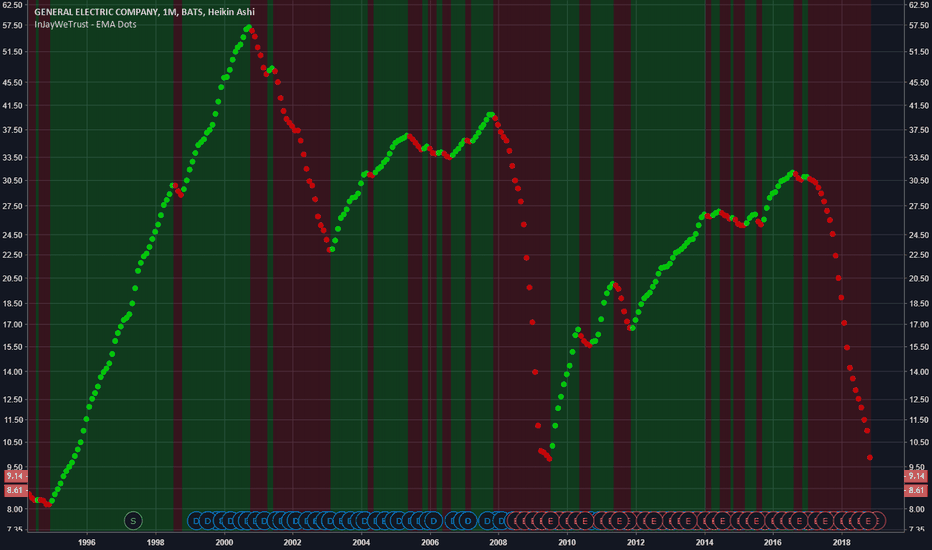Image resolution: width=932 pixels, height=550 pixels.
Task: Select 33.50 on the left price axis
Action: pos(12,158)
